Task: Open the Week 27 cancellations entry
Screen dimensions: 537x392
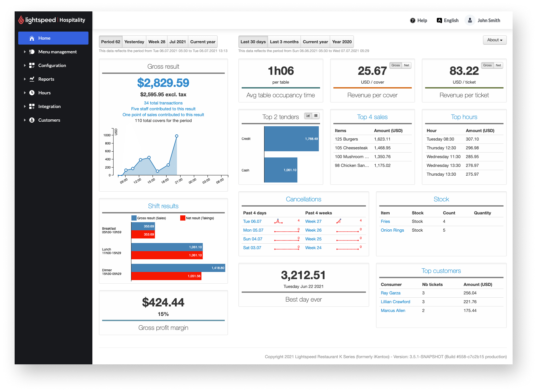Action: point(313,221)
